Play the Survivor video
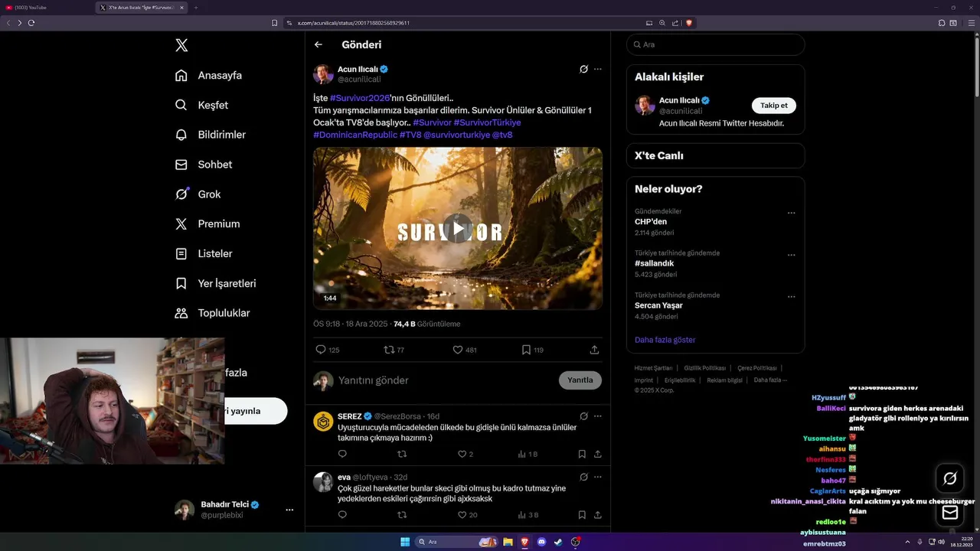This screenshot has width=980, height=551. pyautogui.click(x=458, y=228)
